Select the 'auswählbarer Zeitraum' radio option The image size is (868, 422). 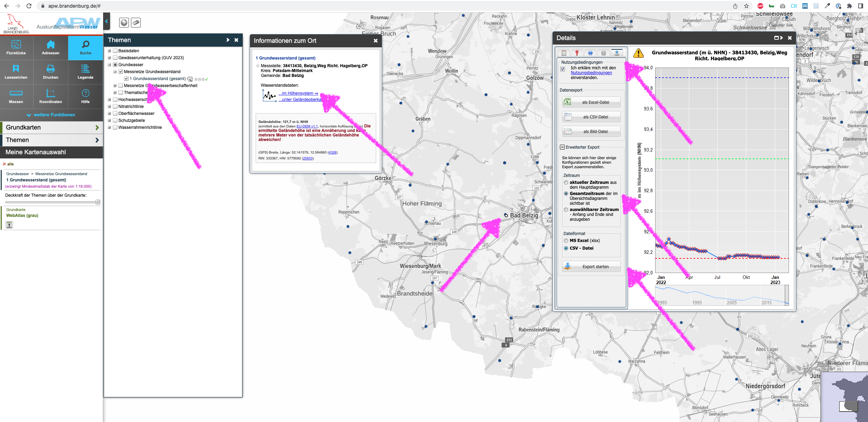[566, 210]
